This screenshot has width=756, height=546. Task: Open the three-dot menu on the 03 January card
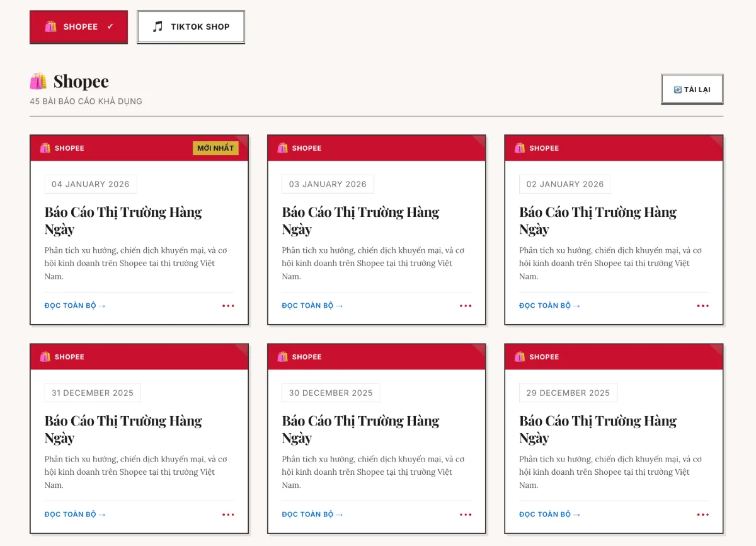pos(466,306)
